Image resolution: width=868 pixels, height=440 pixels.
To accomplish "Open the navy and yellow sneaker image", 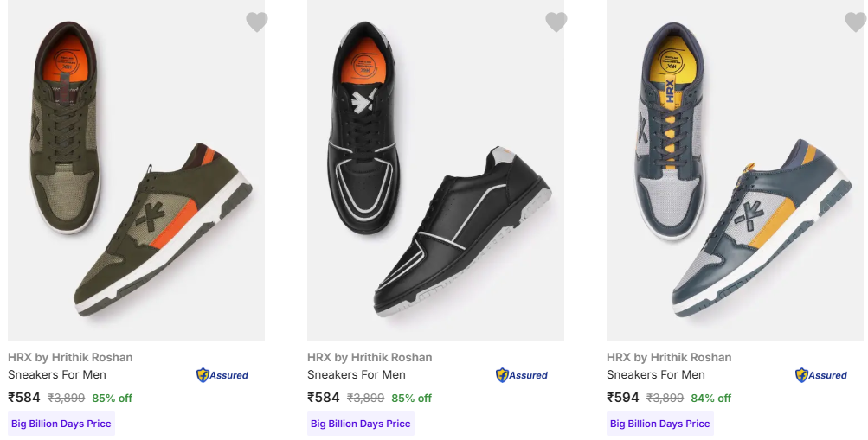I will tap(735, 173).
